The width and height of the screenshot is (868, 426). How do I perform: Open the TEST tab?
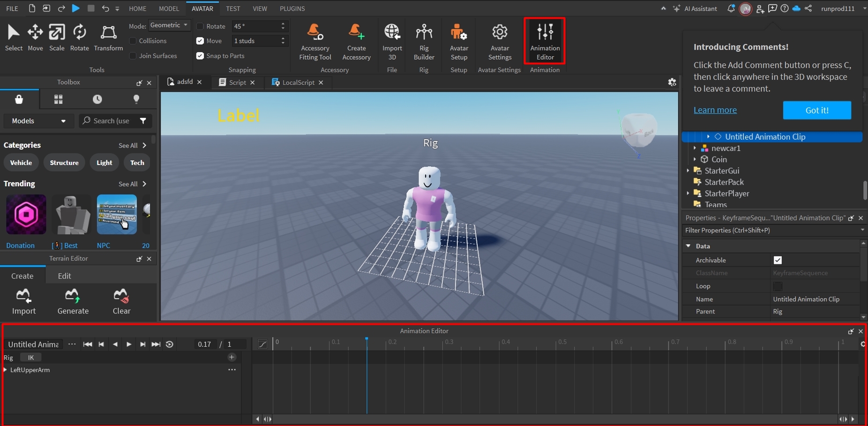click(x=233, y=8)
